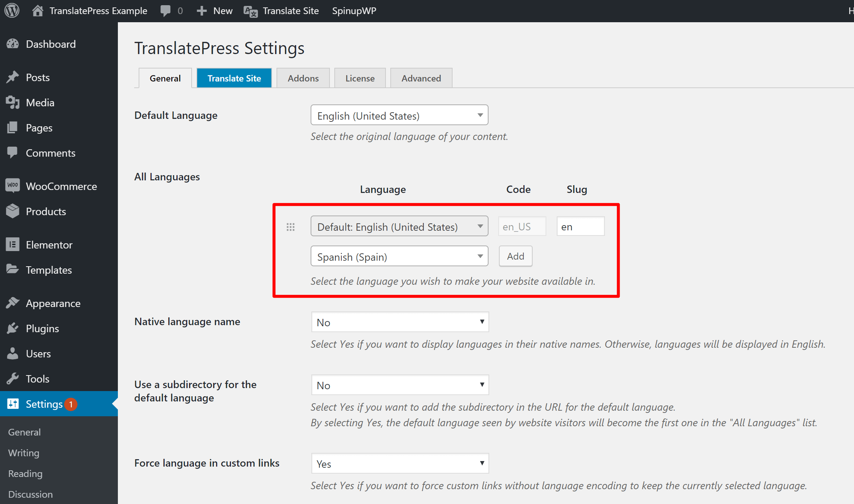Open the Force language in custom links dropdown
The height and width of the screenshot is (504, 854).
click(400, 463)
